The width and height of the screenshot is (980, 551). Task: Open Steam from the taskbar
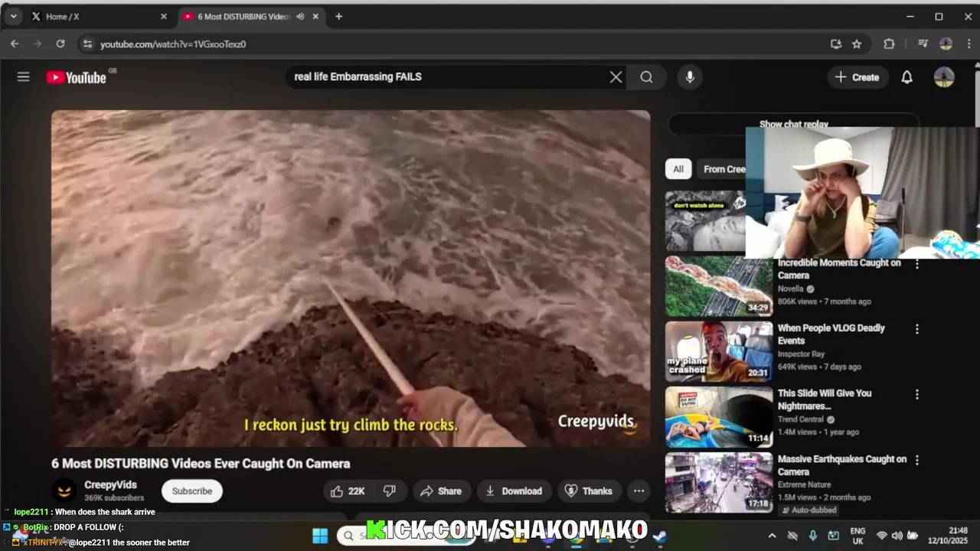coord(659,536)
